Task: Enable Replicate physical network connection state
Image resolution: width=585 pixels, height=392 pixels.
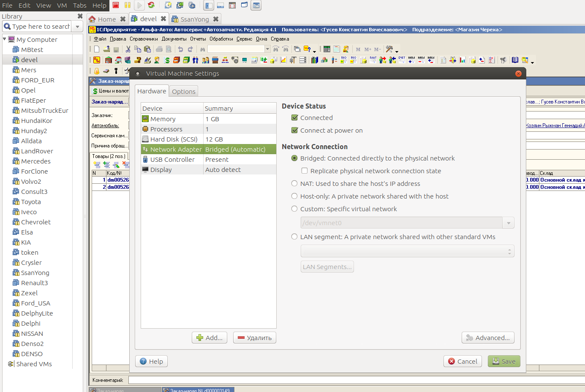Action: pos(304,171)
